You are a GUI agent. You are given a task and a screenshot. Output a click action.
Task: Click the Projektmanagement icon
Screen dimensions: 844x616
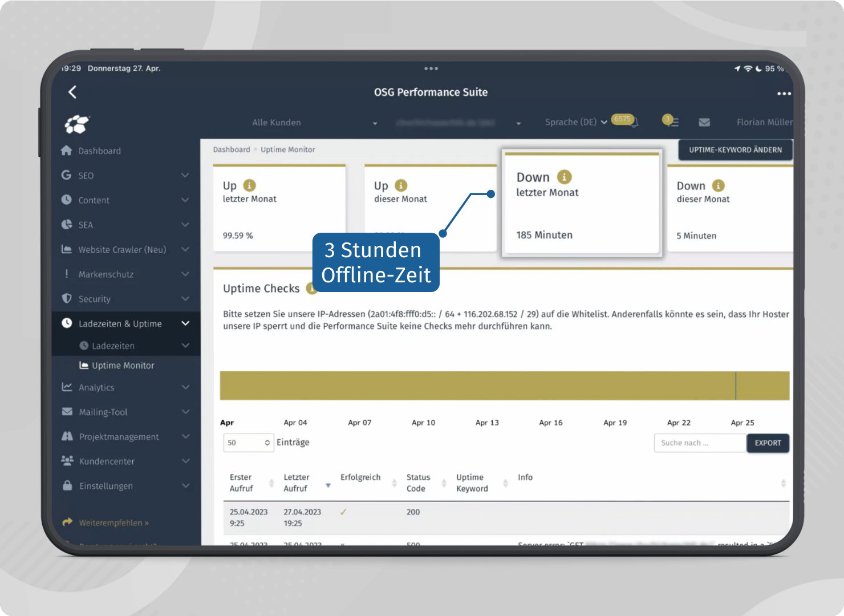[67, 436]
